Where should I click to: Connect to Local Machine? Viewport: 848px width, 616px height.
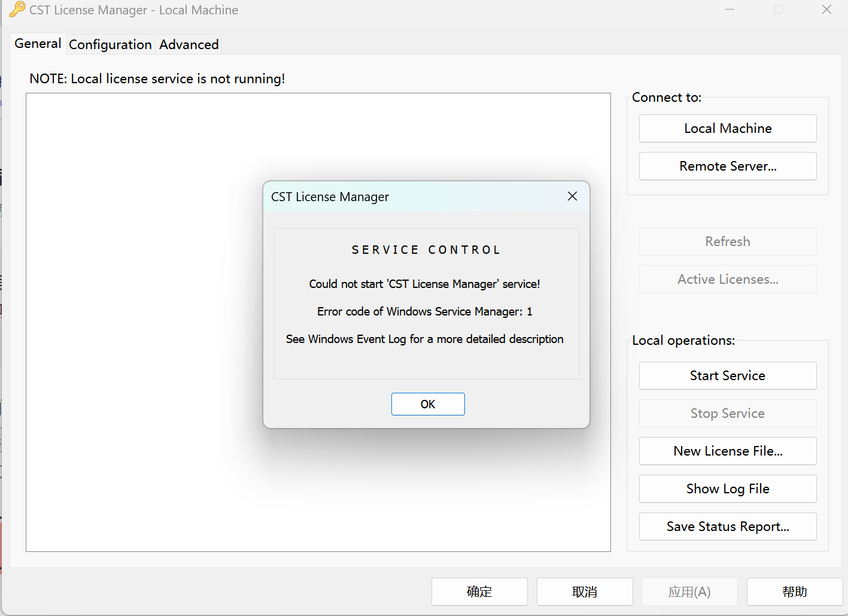pos(727,128)
